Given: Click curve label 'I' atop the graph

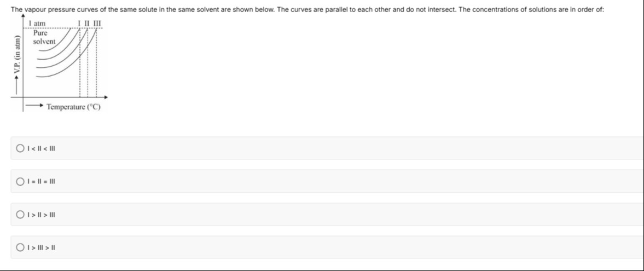Looking at the screenshot, I should [x=80, y=23].
